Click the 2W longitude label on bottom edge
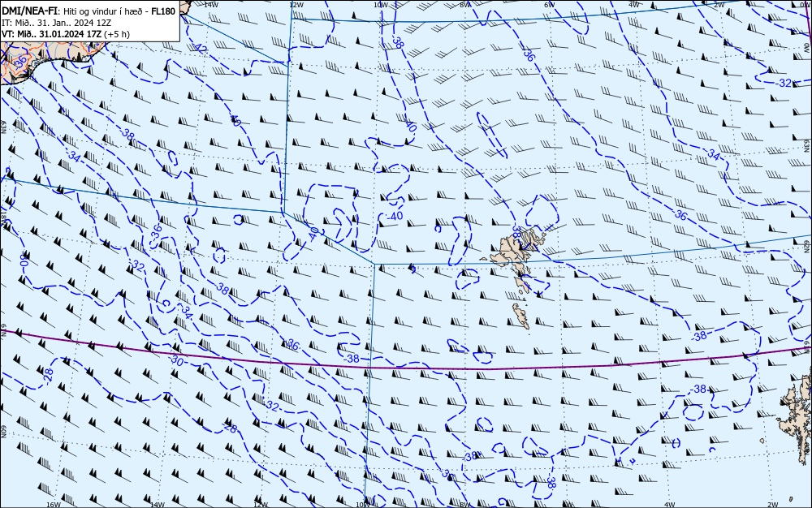The width and height of the screenshot is (812, 508). point(773,505)
